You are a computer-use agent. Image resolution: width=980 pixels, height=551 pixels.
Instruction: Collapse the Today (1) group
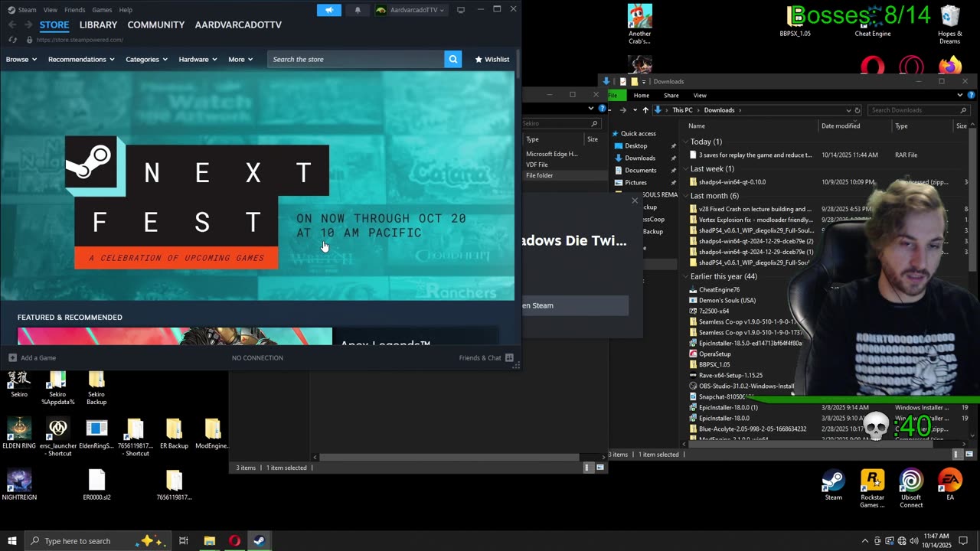(x=685, y=142)
